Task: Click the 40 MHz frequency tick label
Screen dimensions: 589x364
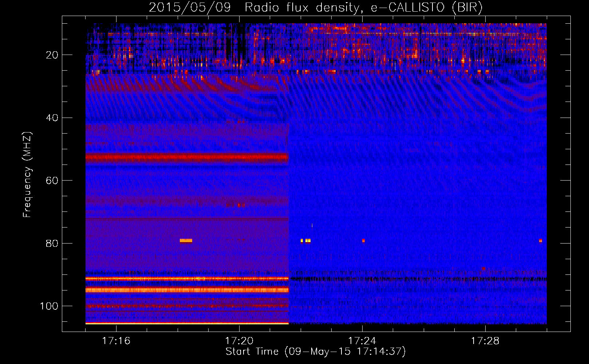Action: click(x=52, y=118)
